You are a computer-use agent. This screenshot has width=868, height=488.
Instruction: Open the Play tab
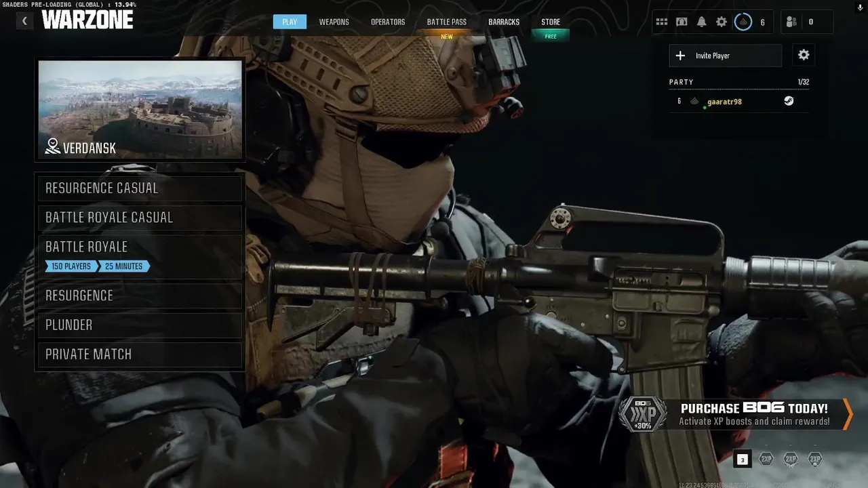[x=290, y=22]
